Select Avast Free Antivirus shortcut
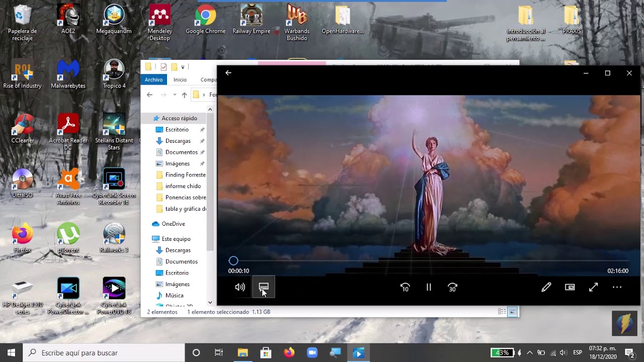Screen dimensions: 644x362 point(68,187)
